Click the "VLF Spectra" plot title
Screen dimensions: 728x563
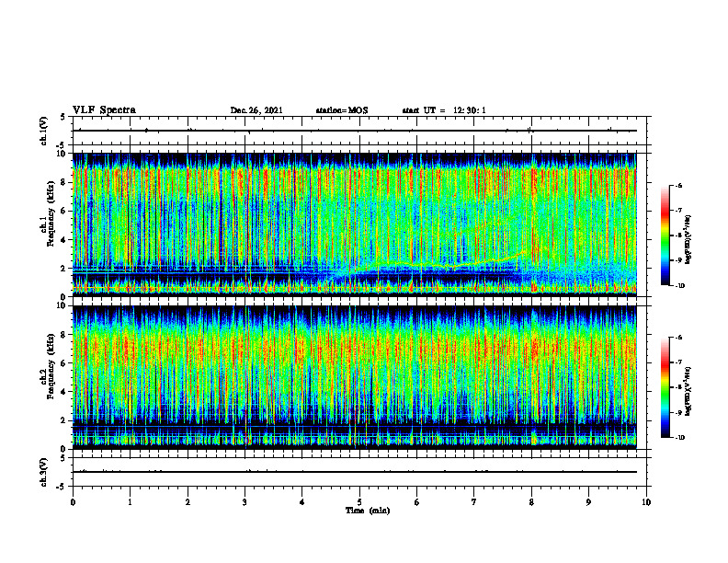[104, 110]
